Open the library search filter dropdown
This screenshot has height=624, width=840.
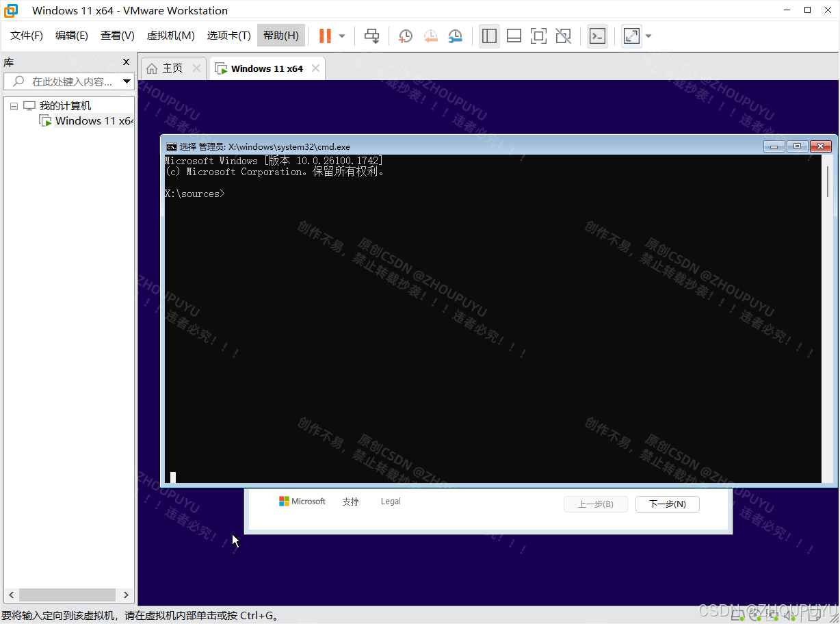click(x=127, y=81)
